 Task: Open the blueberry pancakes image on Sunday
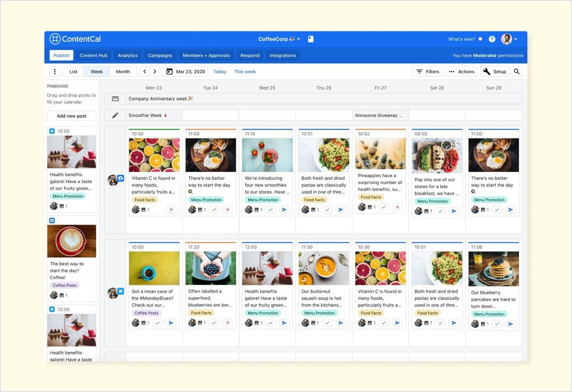pos(494,269)
